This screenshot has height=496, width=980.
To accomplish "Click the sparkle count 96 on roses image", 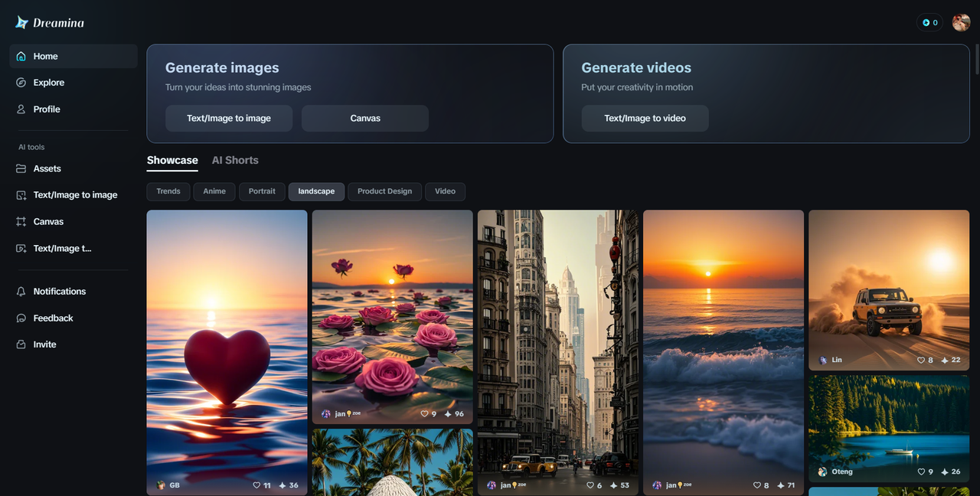I will (x=454, y=414).
